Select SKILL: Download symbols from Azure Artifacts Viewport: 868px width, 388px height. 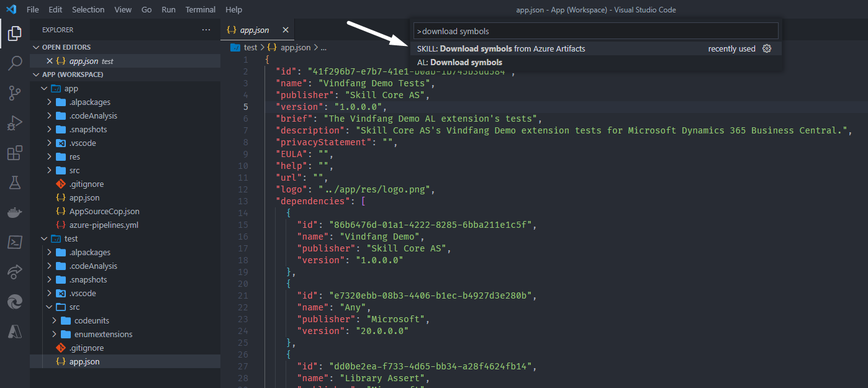click(500, 48)
